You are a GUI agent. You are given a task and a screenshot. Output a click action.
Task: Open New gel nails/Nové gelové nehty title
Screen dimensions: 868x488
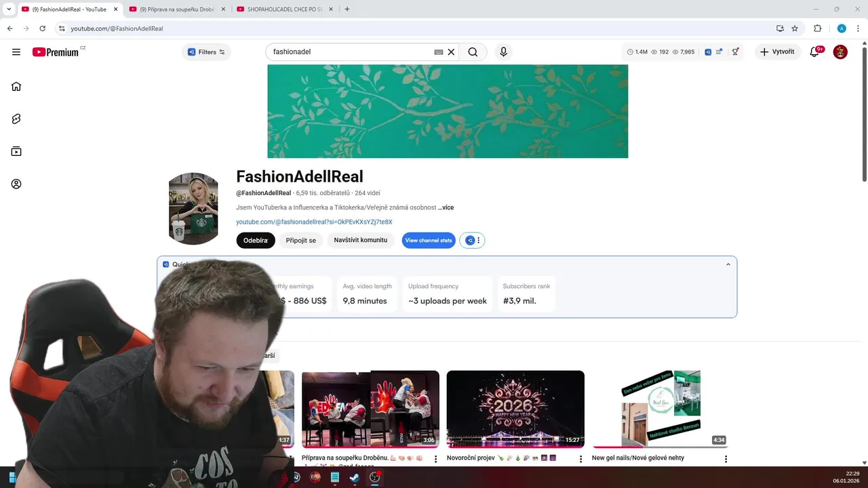tap(638, 458)
